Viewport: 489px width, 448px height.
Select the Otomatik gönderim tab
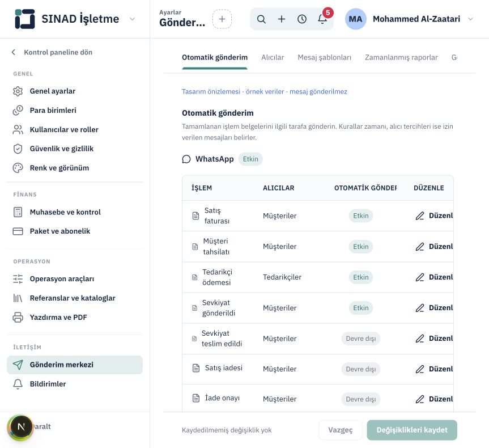215,57
